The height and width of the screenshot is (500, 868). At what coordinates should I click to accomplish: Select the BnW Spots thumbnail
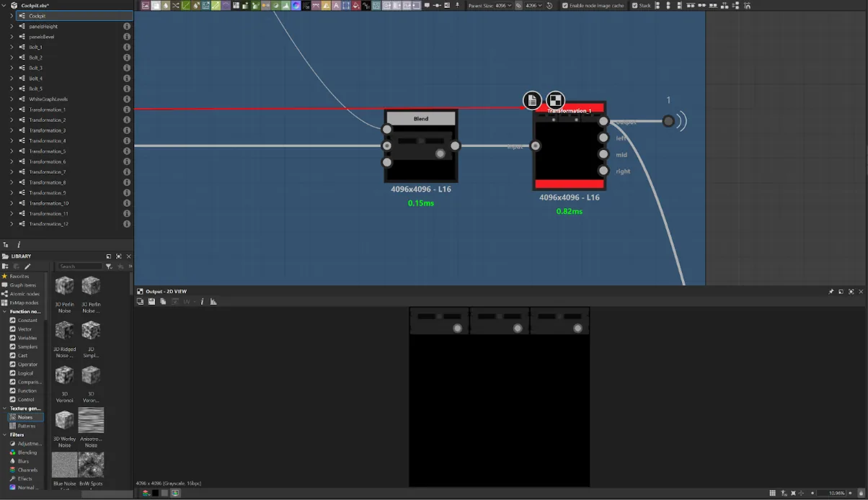[x=91, y=465]
